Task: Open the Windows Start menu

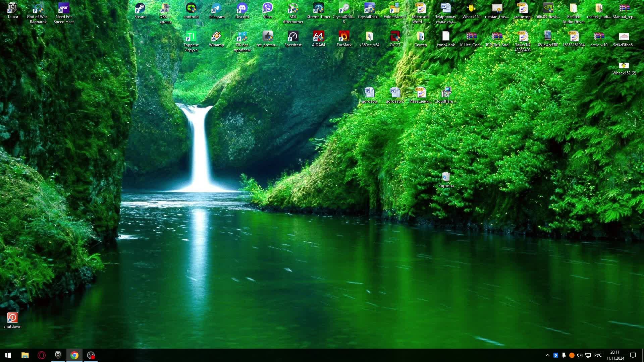Action: 8,355
